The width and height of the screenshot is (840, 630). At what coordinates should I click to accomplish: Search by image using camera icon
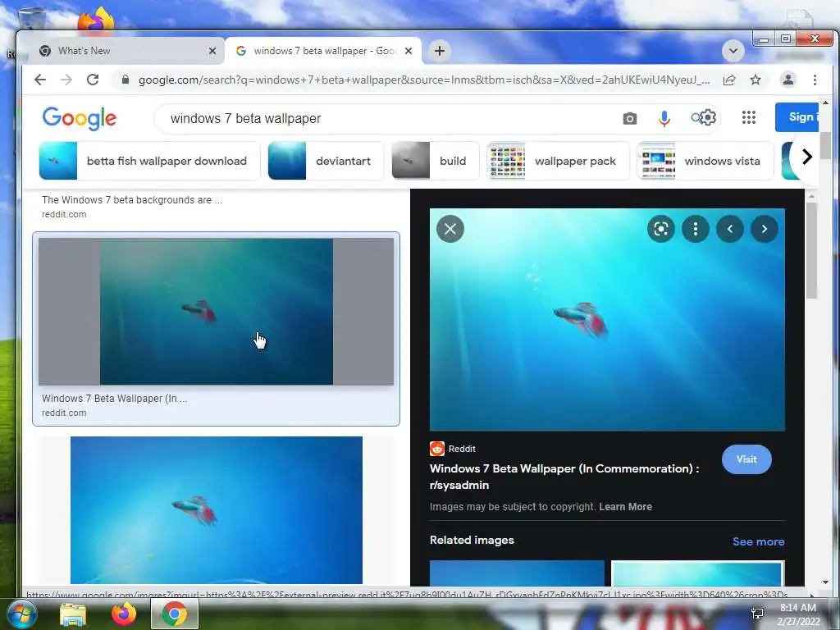click(x=630, y=118)
